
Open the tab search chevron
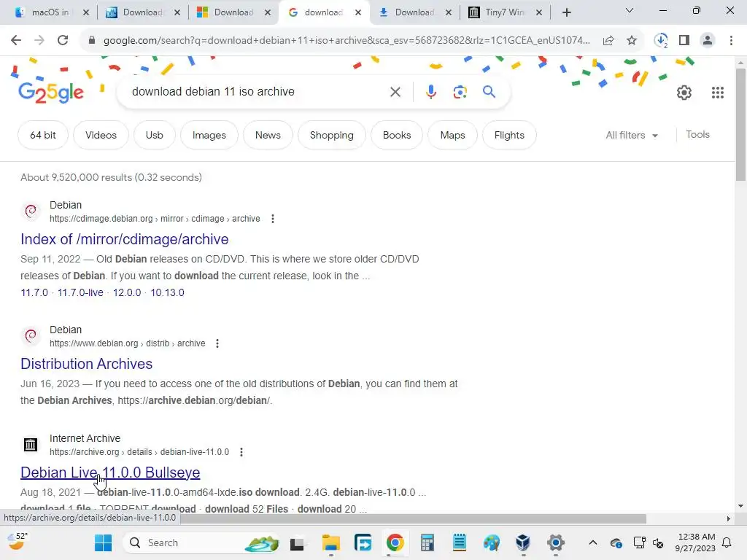coord(630,10)
